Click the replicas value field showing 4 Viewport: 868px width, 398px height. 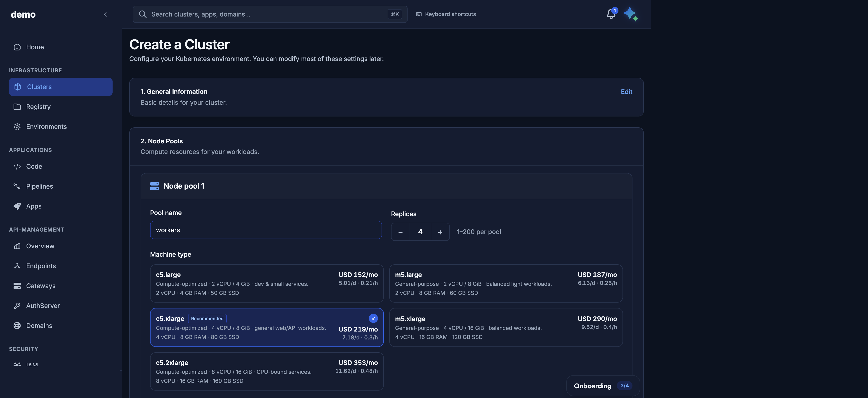tap(420, 232)
